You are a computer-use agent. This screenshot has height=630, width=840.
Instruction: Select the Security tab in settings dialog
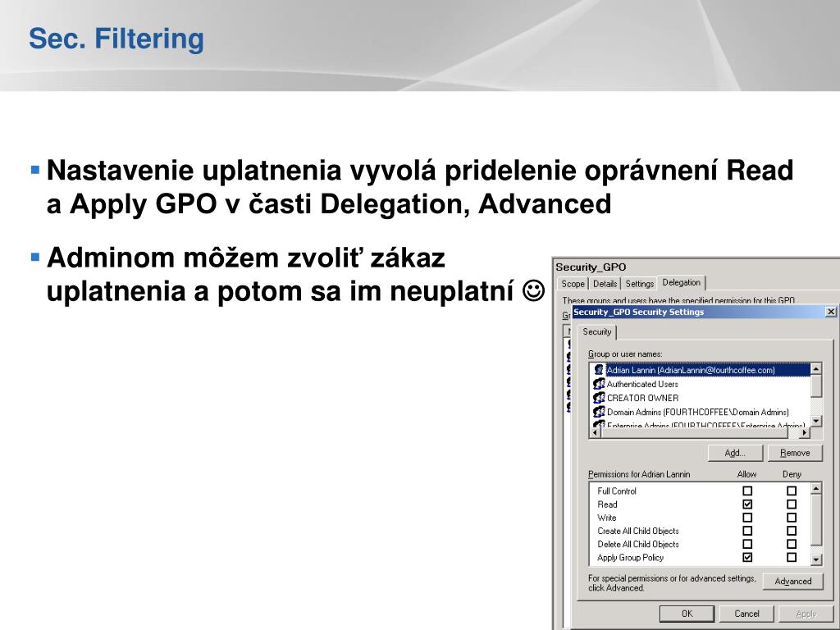[x=597, y=331]
